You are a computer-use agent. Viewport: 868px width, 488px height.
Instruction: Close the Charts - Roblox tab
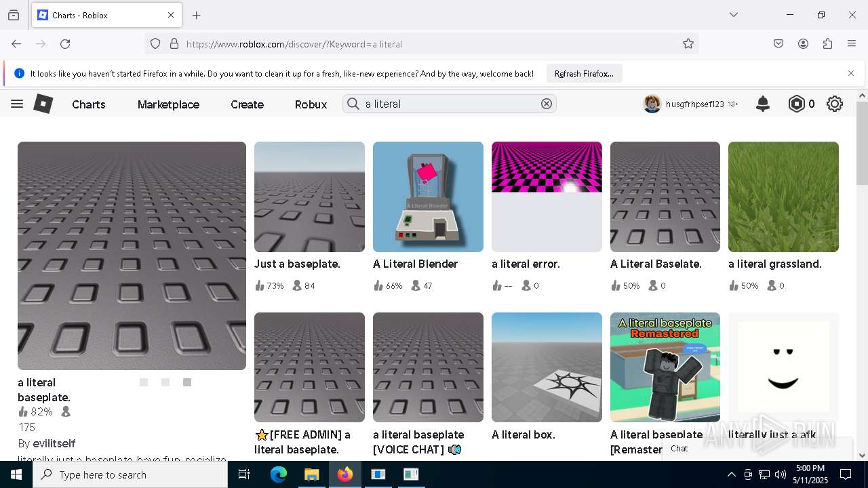click(x=171, y=15)
